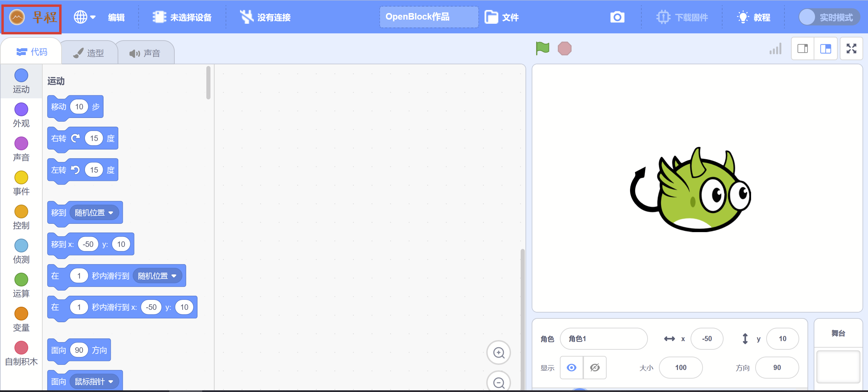Select the 侦测 (Sensing) block category

(x=21, y=250)
